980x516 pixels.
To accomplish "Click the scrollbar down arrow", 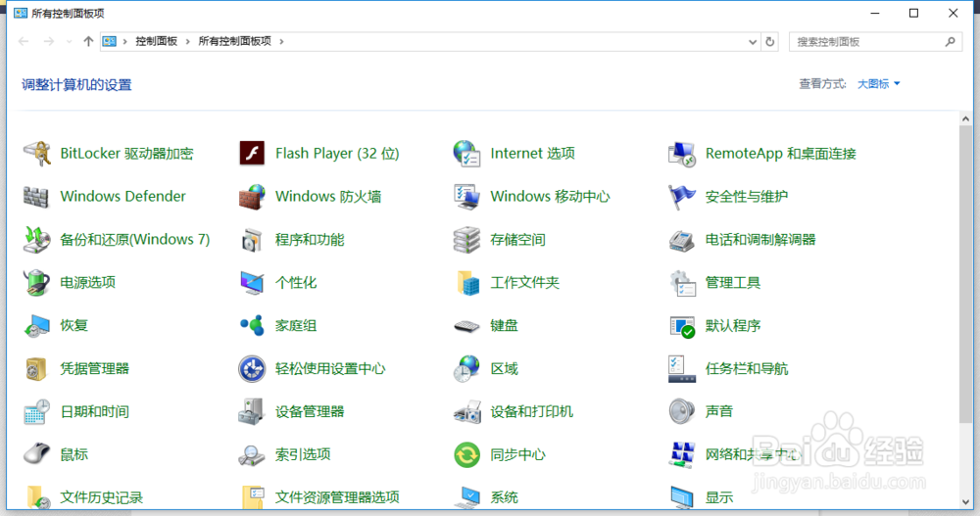I will [x=965, y=502].
